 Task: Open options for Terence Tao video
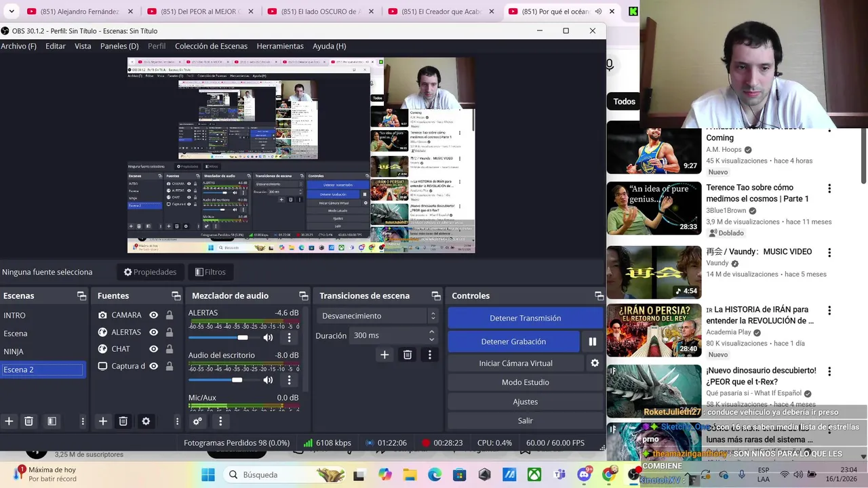(829, 188)
